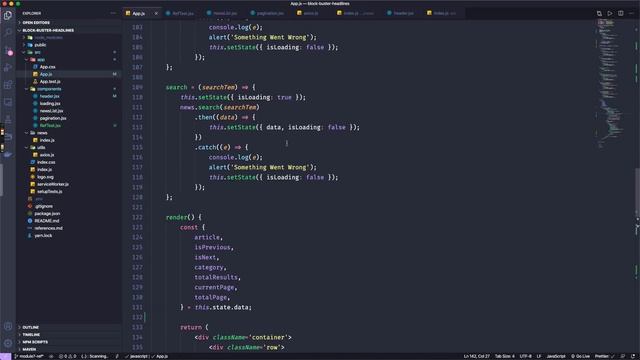
Task: Open the Explorer view in the activity bar
Action: [8, 16]
